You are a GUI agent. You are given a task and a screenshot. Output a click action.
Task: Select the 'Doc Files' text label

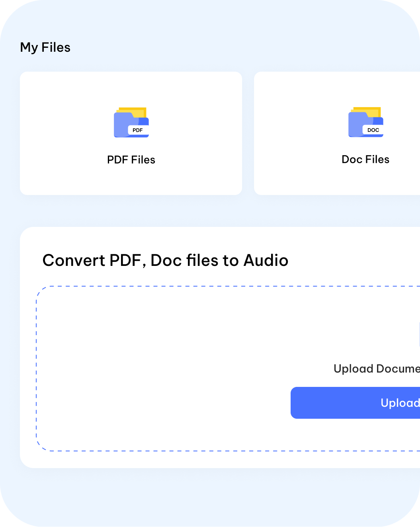pyautogui.click(x=365, y=159)
